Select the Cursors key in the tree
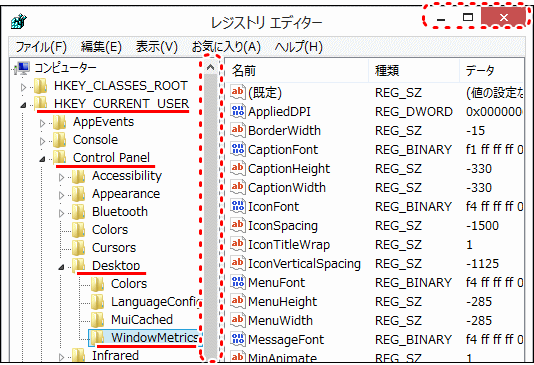The height and width of the screenshot is (365, 534). [x=114, y=248]
